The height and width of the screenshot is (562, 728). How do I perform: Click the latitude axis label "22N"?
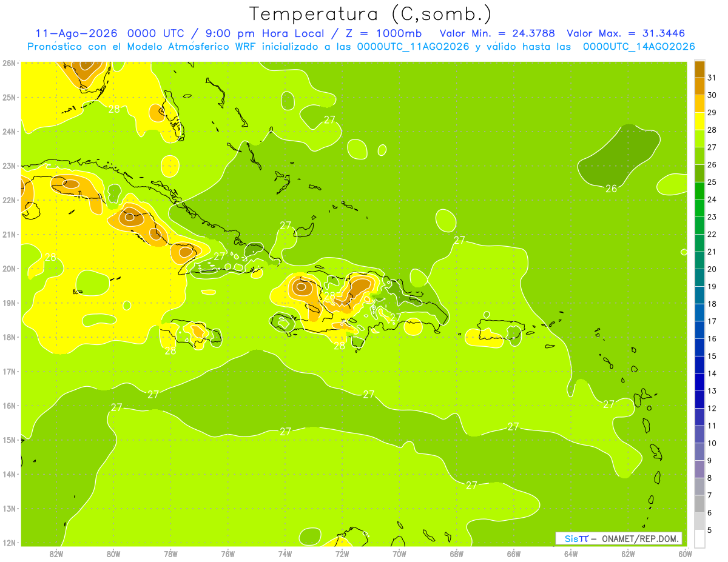pos(9,200)
